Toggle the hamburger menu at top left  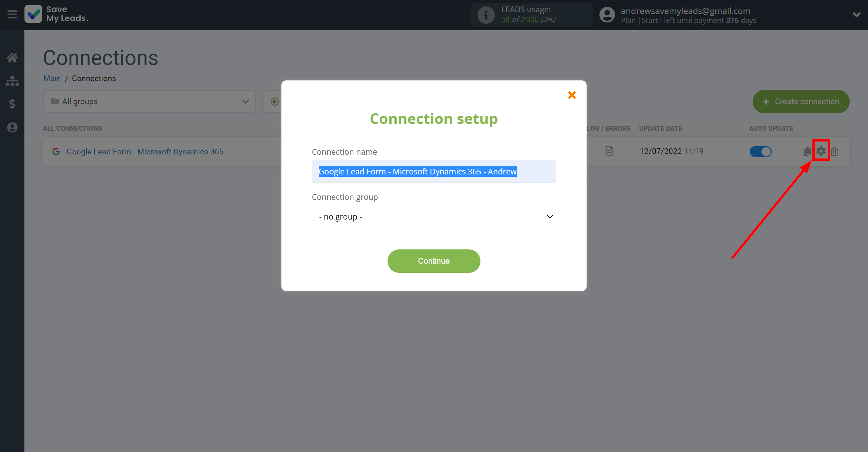pyautogui.click(x=12, y=14)
